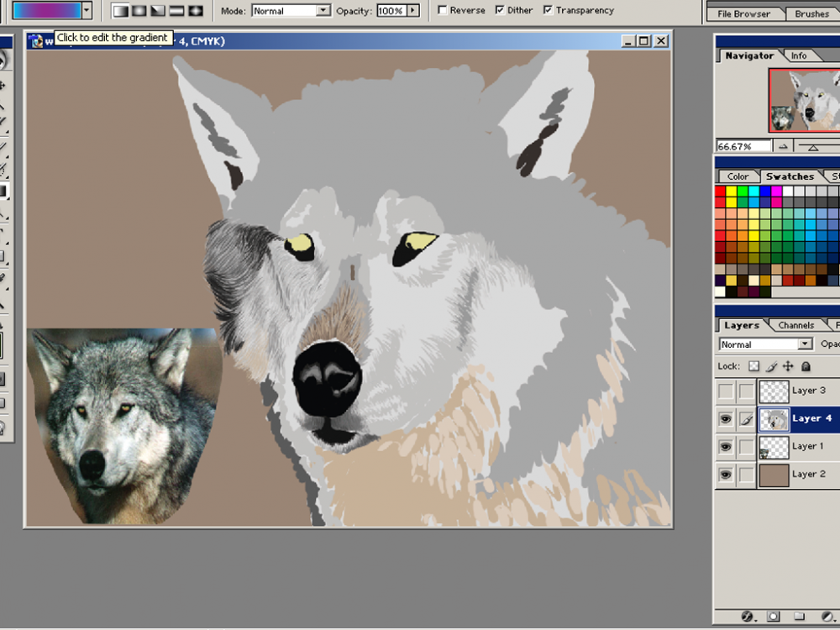Create new fill or adjustment layer icon
The height and width of the screenshot is (630, 840).
[x=827, y=617]
